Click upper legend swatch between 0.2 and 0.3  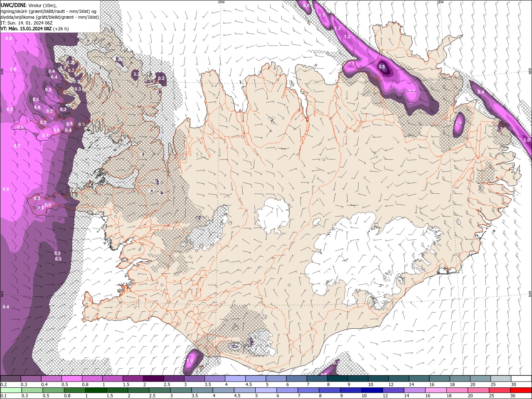(x=10, y=379)
